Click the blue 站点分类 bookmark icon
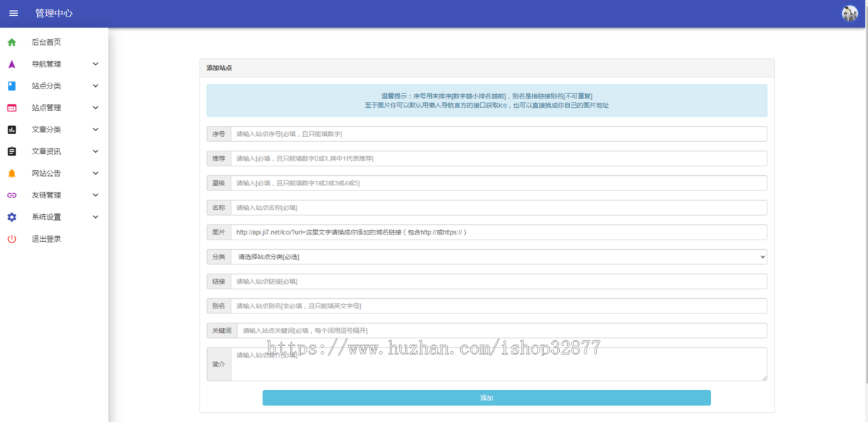Screen dimensions: 868x422 [12, 85]
